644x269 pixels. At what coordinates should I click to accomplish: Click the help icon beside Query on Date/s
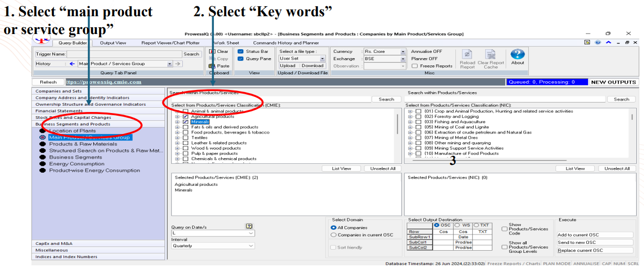[249, 226]
